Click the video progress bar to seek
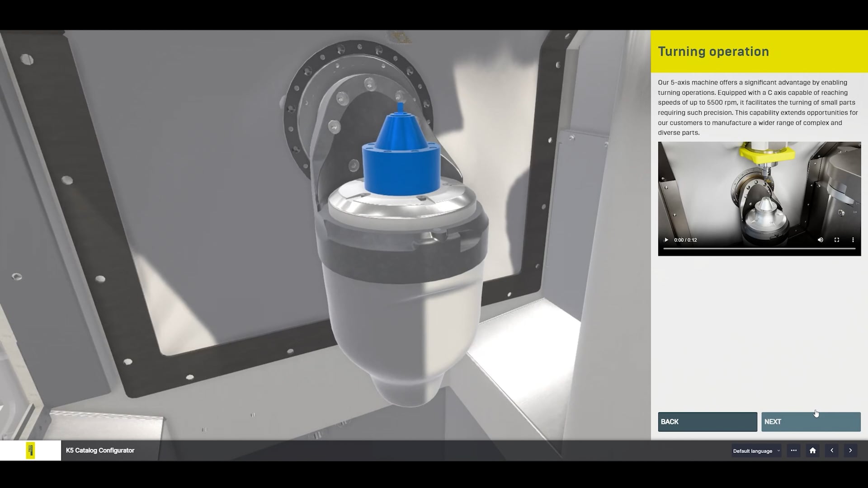The image size is (868, 488). pyautogui.click(x=759, y=248)
